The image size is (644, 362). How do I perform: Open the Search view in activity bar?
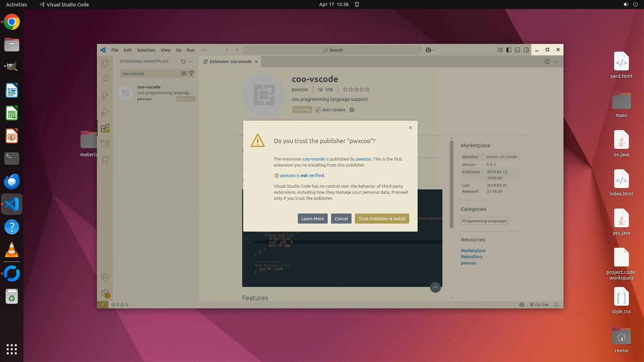(x=105, y=79)
